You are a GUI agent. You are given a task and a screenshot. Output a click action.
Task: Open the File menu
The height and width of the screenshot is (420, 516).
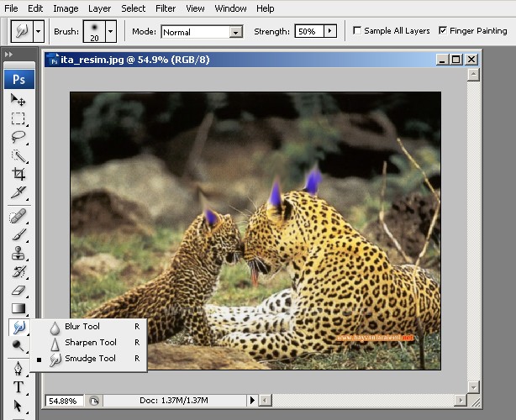click(x=11, y=8)
